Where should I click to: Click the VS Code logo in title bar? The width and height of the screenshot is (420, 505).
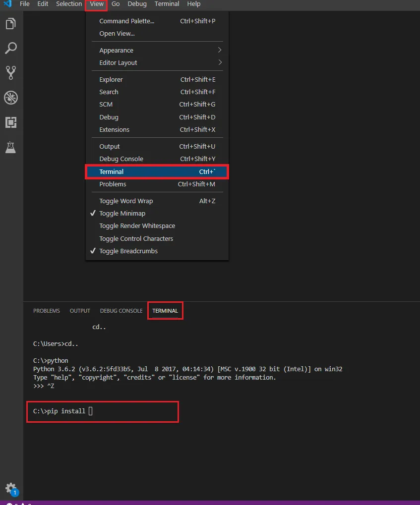pos(7,4)
